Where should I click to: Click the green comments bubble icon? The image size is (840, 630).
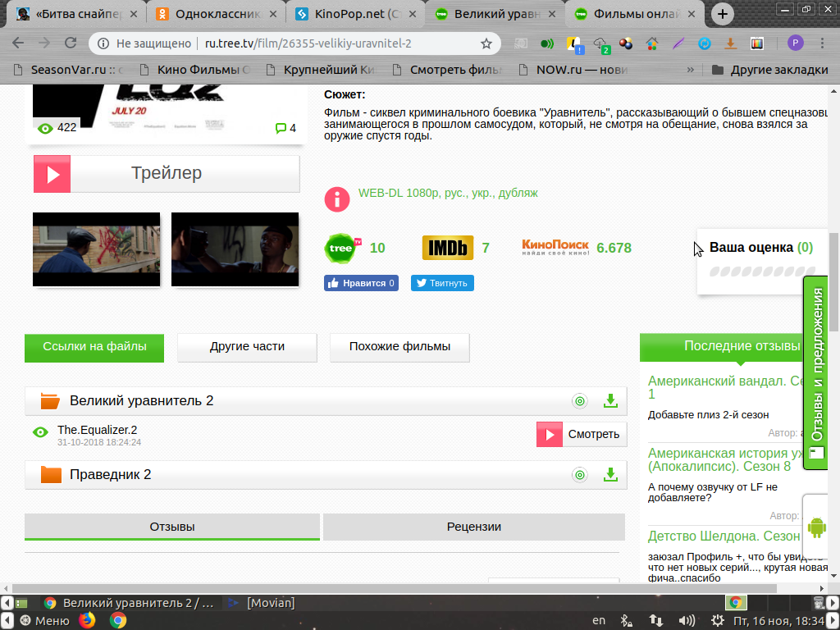click(x=281, y=128)
